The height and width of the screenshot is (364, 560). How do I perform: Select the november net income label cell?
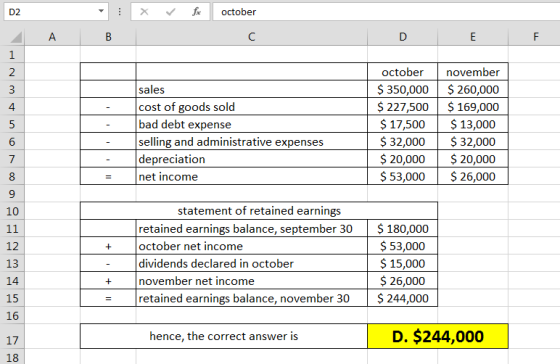[x=251, y=281]
